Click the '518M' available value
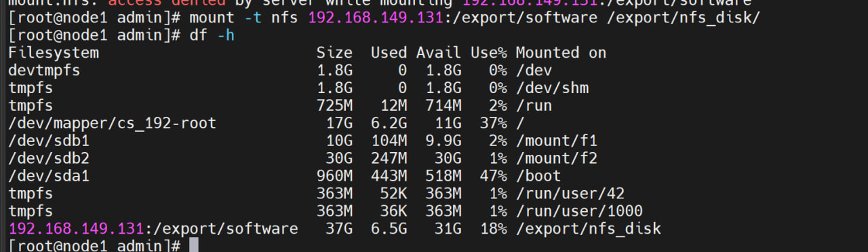 click(443, 176)
